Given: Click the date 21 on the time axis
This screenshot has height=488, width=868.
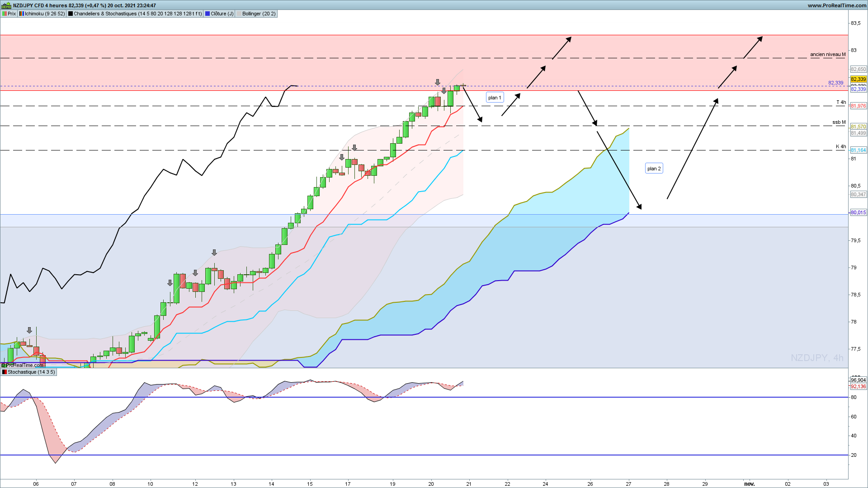Looking at the screenshot, I should pyautogui.click(x=469, y=484).
